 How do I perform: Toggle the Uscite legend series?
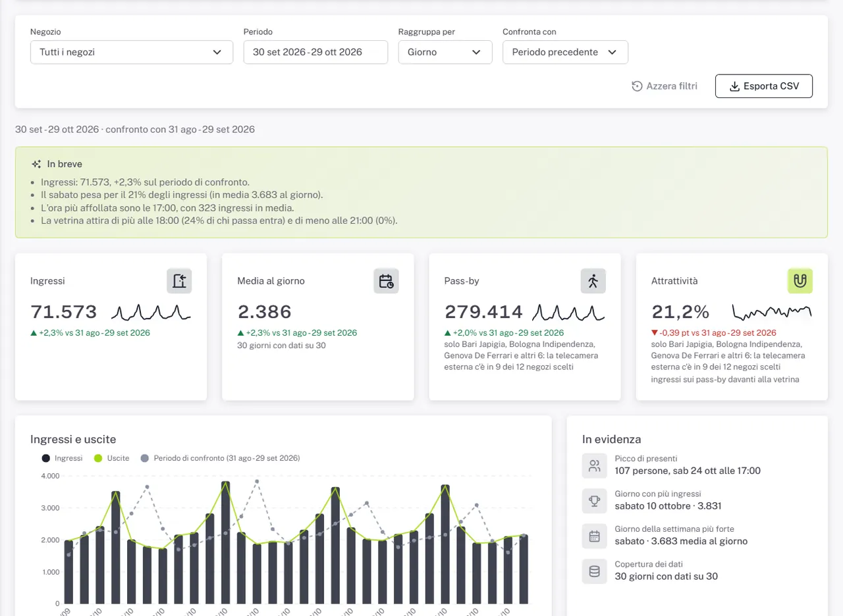pyautogui.click(x=112, y=458)
